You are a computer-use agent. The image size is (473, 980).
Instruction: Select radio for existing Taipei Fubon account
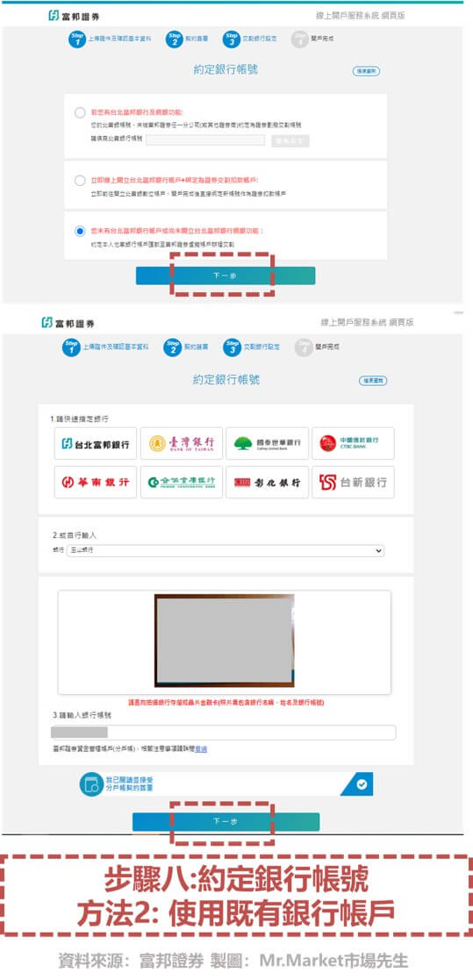coord(79,113)
